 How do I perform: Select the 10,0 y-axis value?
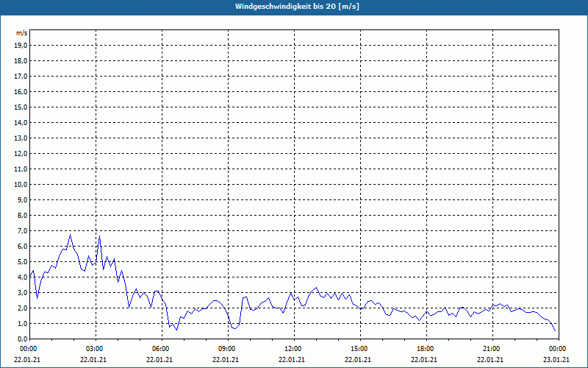point(21,185)
